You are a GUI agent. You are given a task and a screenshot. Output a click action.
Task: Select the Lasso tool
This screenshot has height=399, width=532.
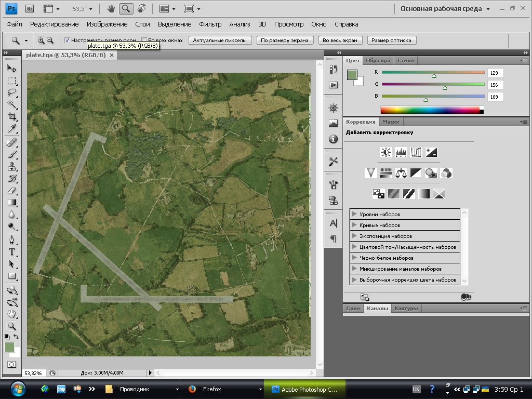(11, 92)
